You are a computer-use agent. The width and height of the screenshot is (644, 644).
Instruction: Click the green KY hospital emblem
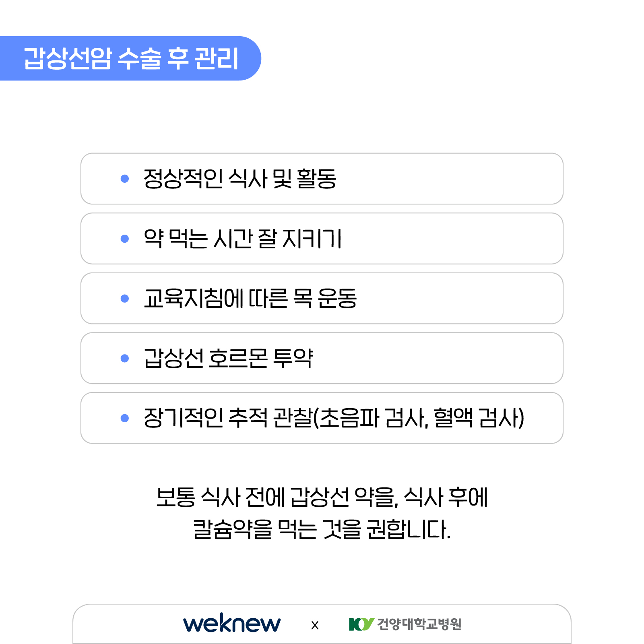pos(361,624)
